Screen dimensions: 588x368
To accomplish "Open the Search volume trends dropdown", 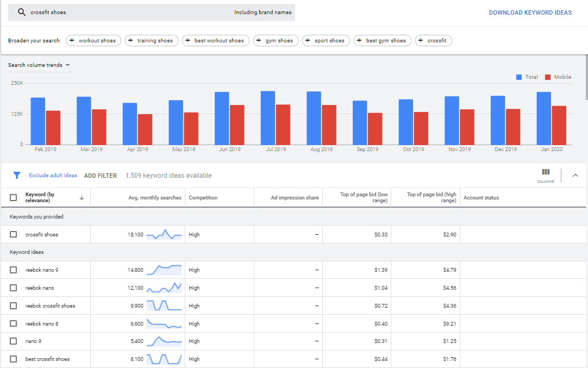I will point(39,65).
